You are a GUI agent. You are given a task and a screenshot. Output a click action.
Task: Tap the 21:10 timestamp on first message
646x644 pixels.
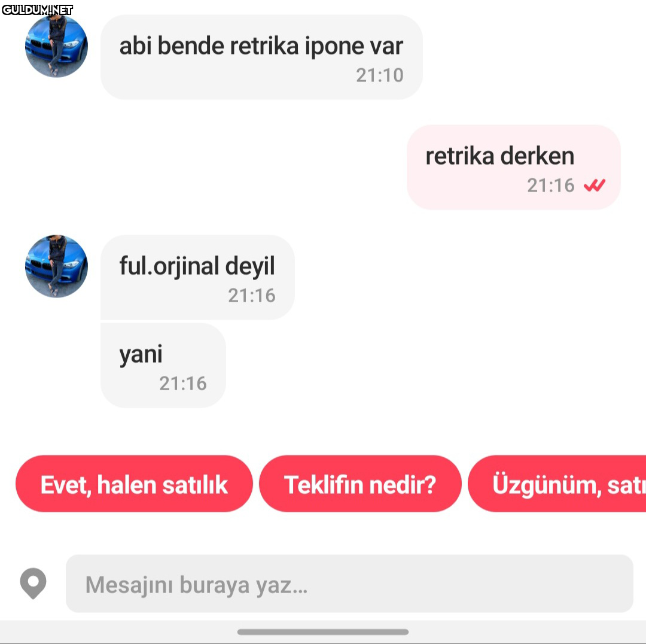click(379, 75)
